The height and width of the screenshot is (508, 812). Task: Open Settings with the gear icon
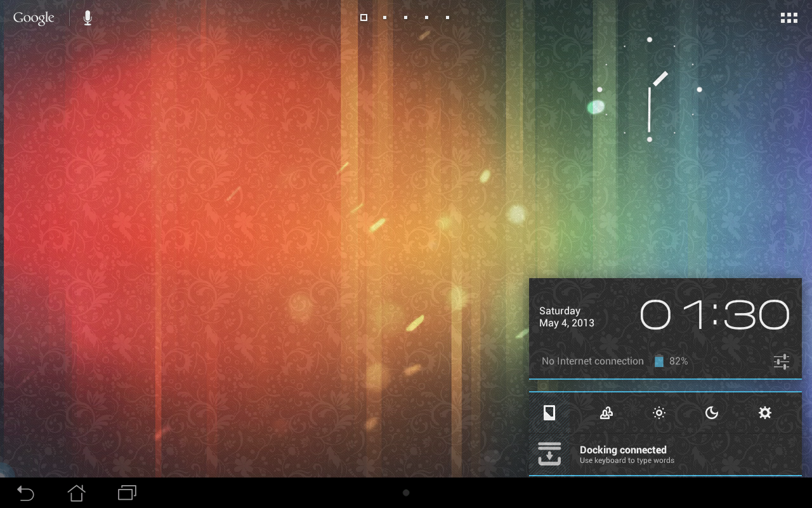tap(765, 413)
